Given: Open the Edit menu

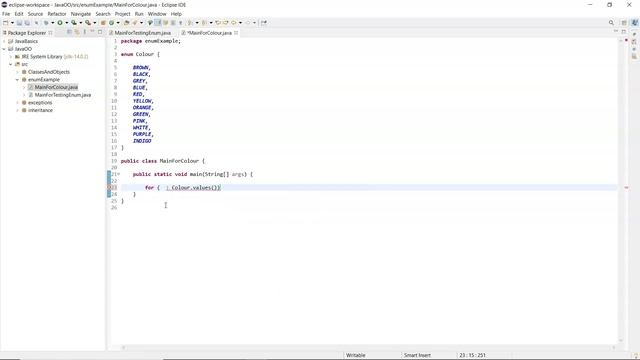Looking at the screenshot, I should (19, 14).
